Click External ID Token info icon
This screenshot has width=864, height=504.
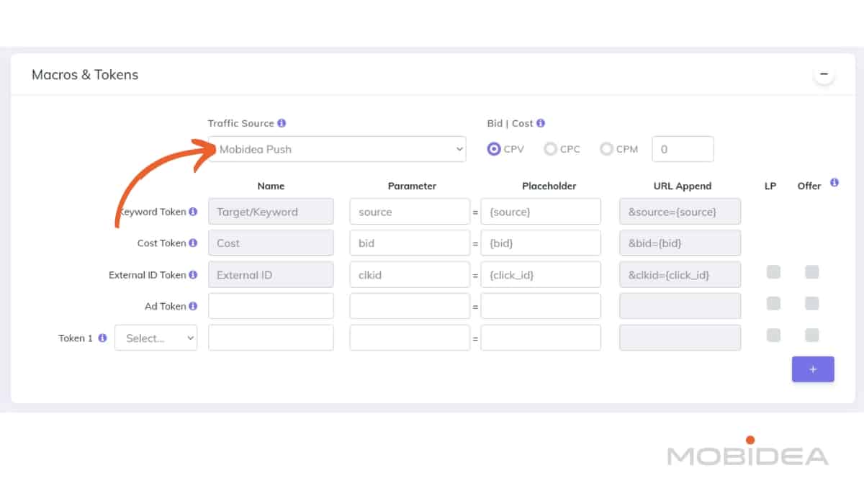(x=193, y=275)
